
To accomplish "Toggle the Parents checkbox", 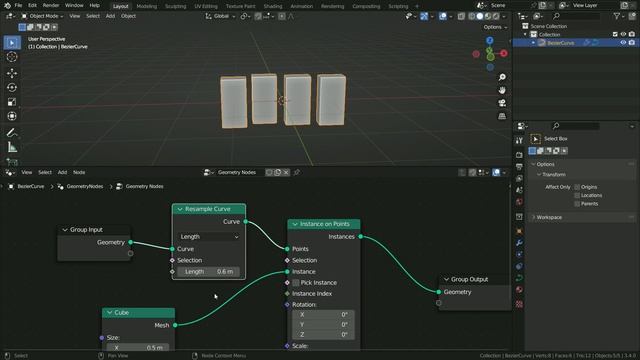I will pyautogui.click(x=577, y=204).
